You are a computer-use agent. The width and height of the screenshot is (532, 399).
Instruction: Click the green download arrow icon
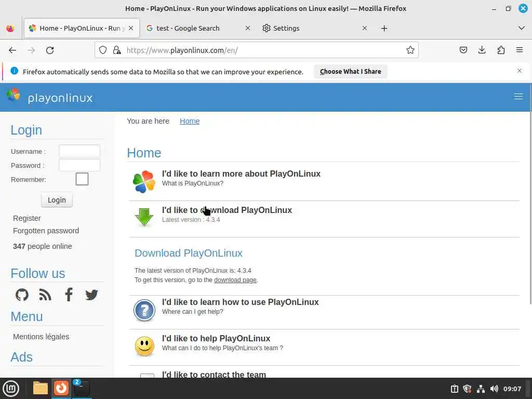(144, 217)
